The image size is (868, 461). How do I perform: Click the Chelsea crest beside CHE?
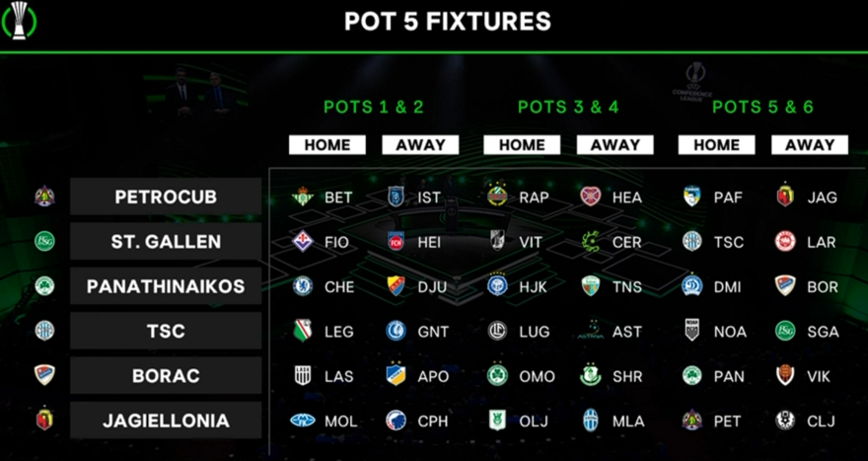point(303,286)
